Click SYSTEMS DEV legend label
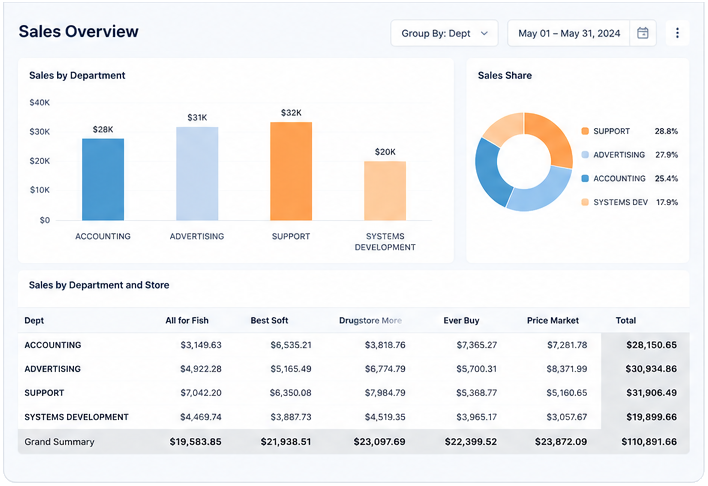This screenshot has height=486, width=708. tap(620, 202)
